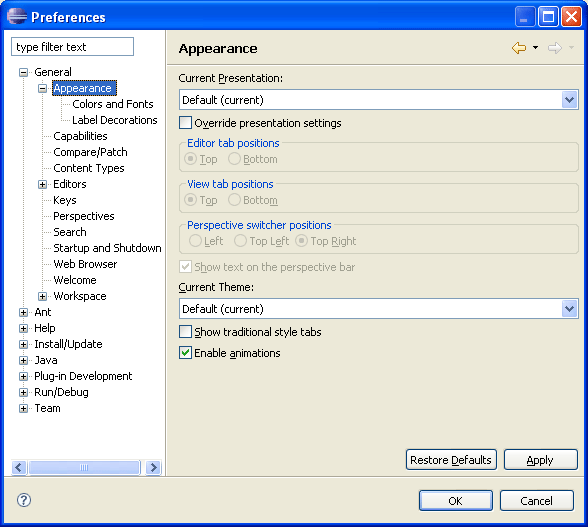The width and height of the screenshot is (588, 527).
Task: Uncheck Enable animations
Action: [x=185, y=353]
